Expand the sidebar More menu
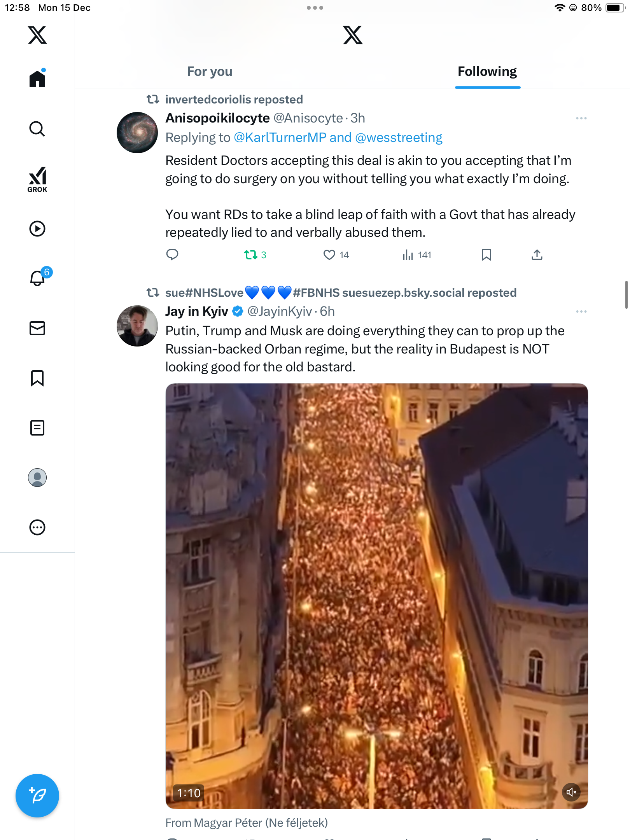This screenshot has width=630, height=840. click(37, 527)
